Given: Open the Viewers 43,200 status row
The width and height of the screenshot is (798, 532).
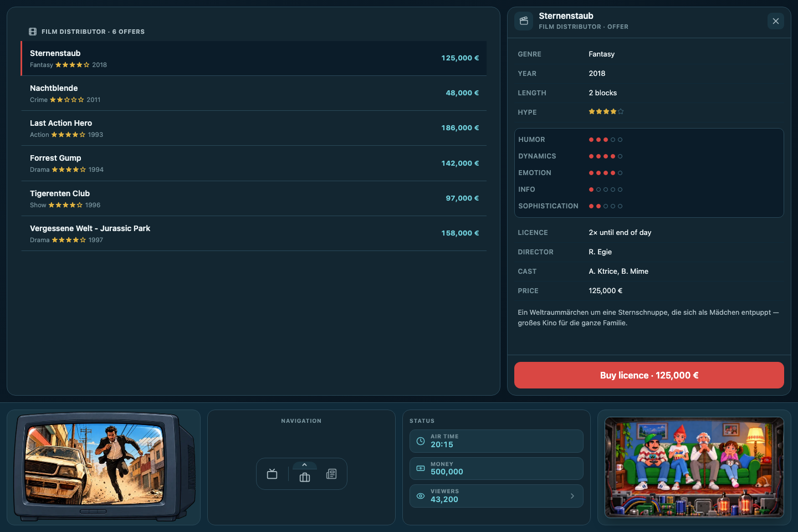Looking at the screenshot, I should (497, 496).
